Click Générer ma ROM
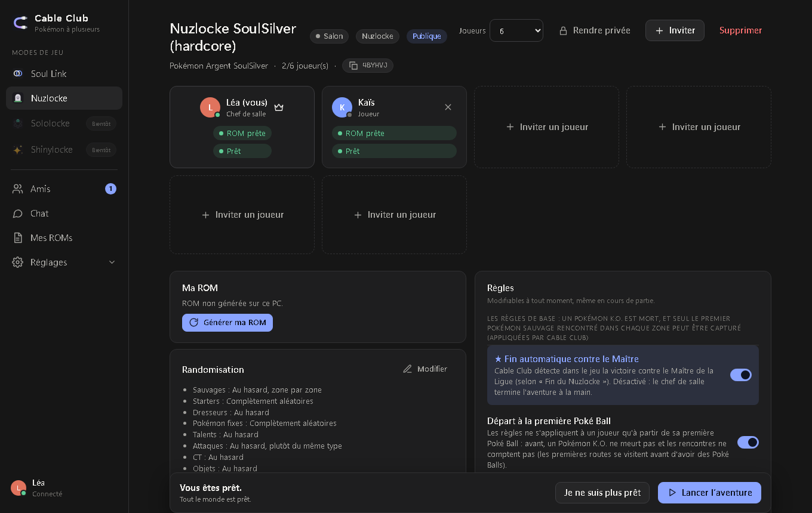 pyautogui.click(x=227, y=323)
